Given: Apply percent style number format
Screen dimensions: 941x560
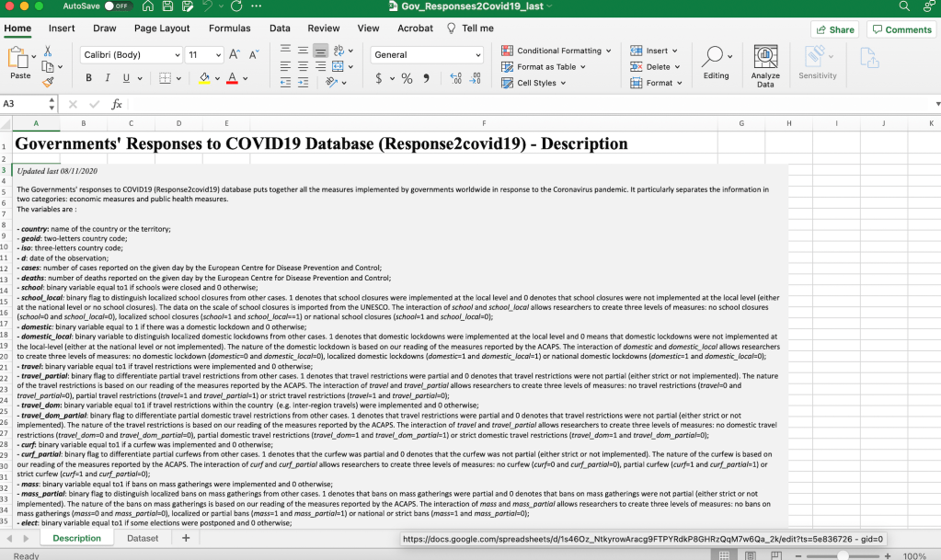Looking at the screenshot, I should click(407, 79).
